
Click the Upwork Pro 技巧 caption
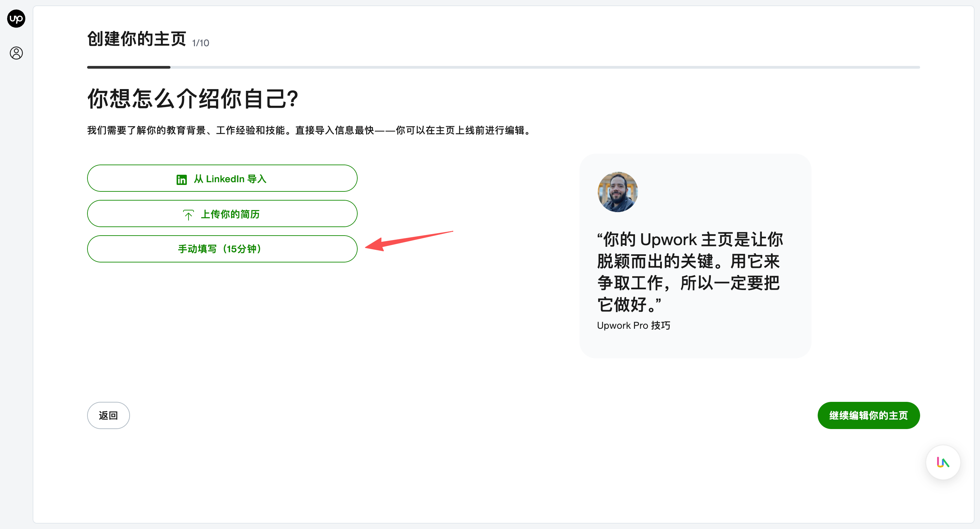[x=633, y=325]
